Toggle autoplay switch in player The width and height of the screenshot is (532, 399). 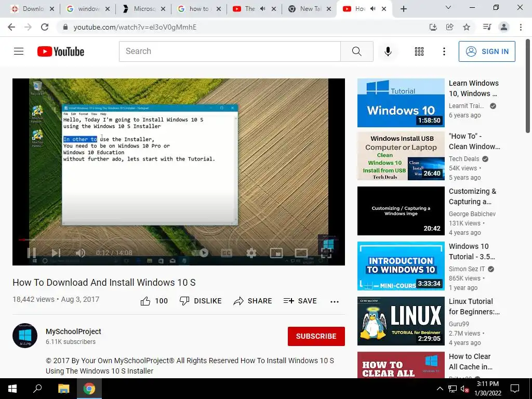click(203, 253)
